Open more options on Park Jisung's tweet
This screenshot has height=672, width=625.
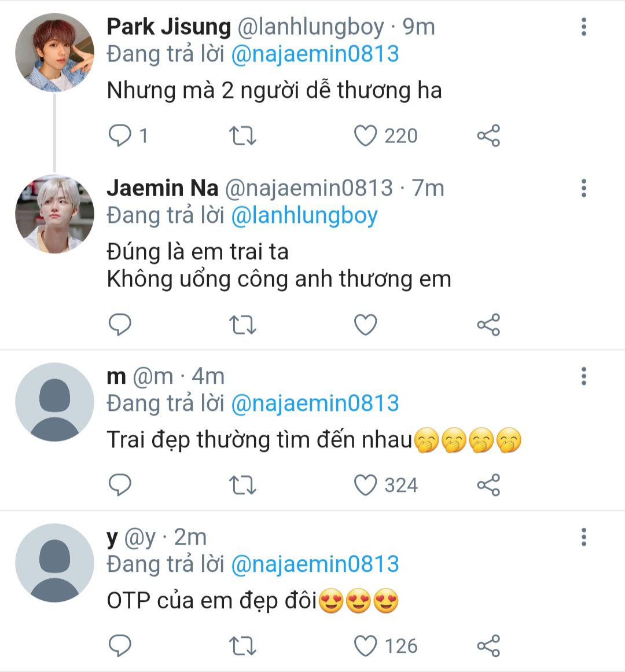point(584,27)
